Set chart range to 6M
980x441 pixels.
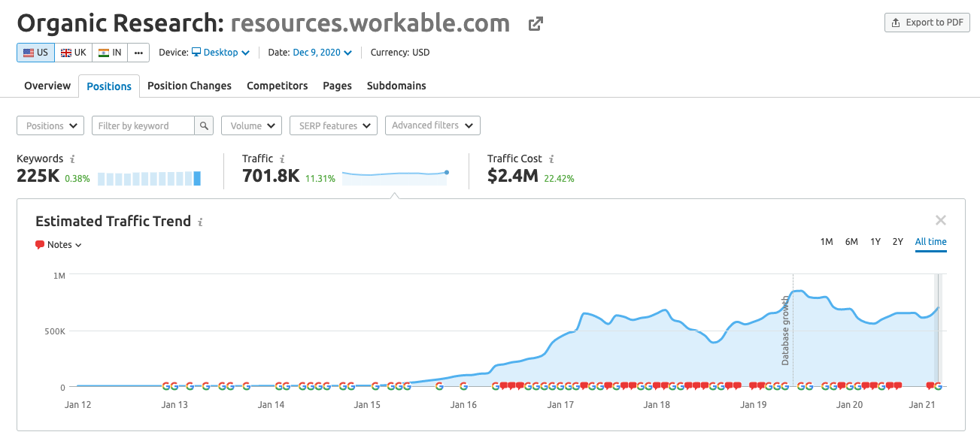pos(851,242)
